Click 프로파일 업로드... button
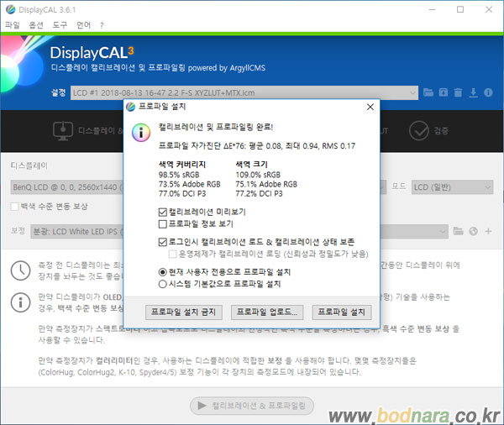 click(267, 312)
